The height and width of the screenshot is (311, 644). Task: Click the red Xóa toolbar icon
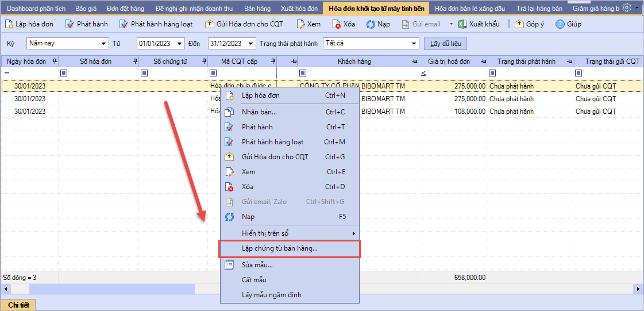[x=336, y=24]
